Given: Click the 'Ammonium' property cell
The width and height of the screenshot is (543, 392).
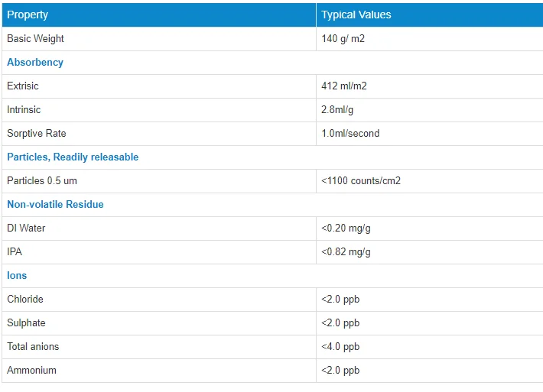Looking at the screenshot, I should coord(159,371).
